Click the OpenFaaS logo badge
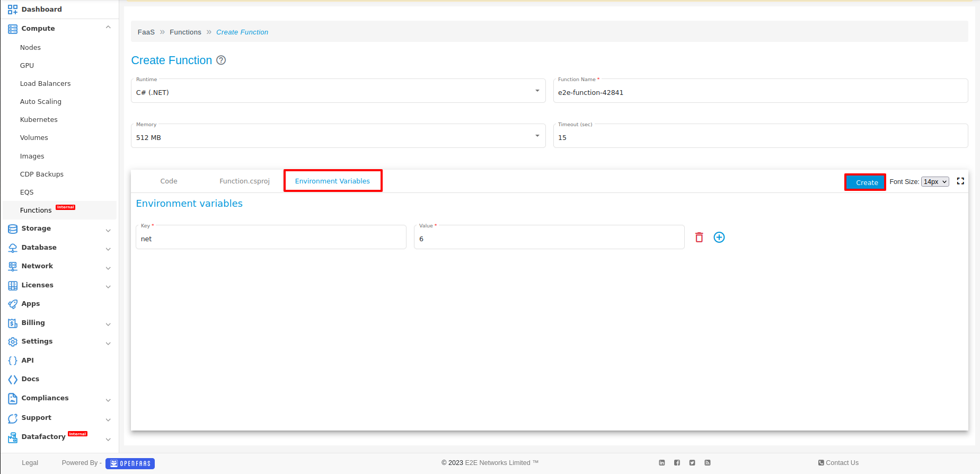 click(130, 463)
